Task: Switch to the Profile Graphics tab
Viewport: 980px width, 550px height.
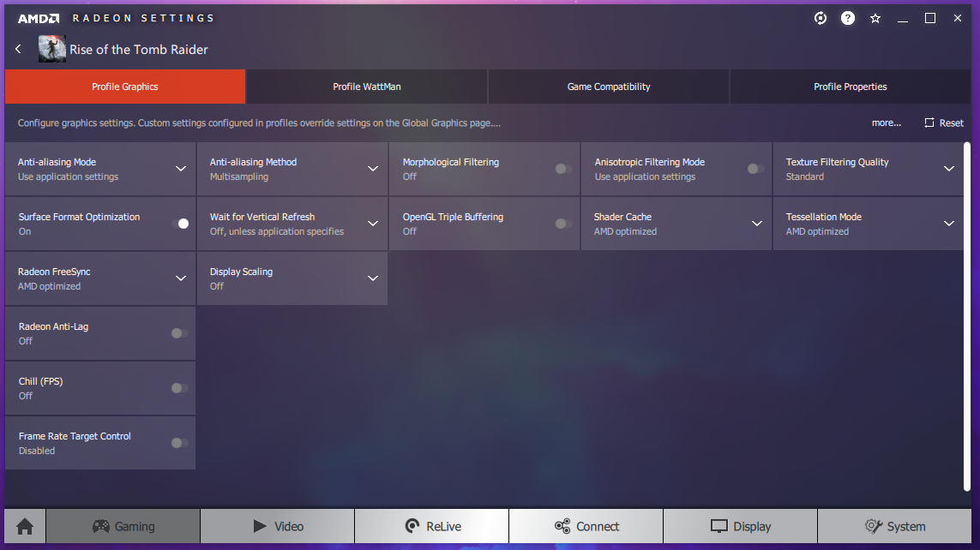Action: tap(125, 87)
